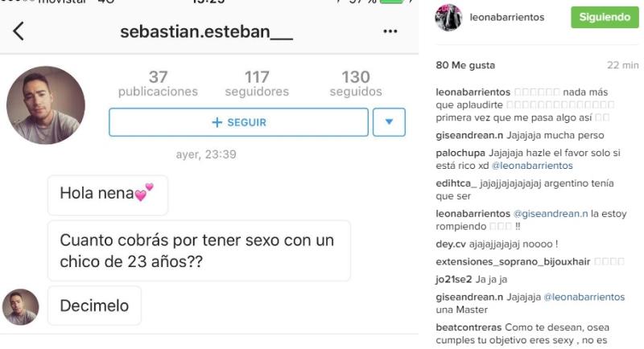Open the three-dots options menu
The width and height of the screenshot is (644, 349).
click(x=390, y=31)
